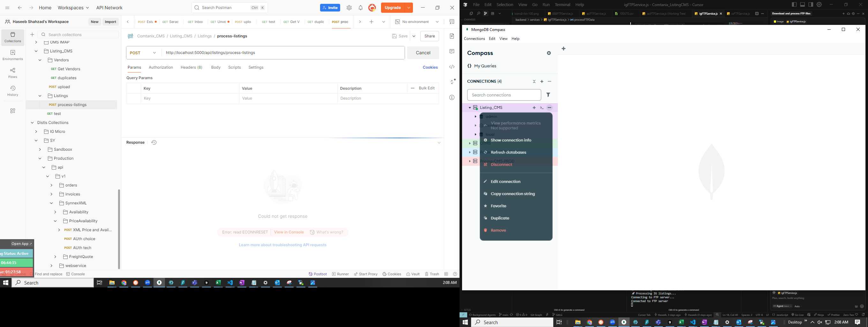
Task: Open History in the Postman sidebar
Action: coord(13,91)
